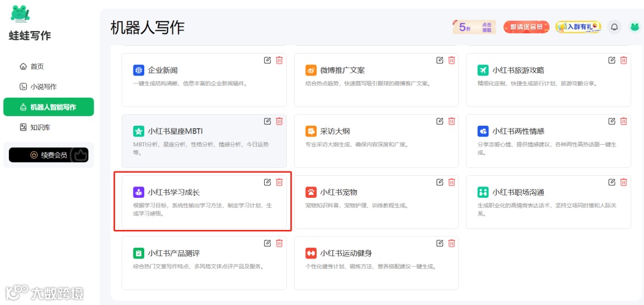Delete the 小红书两性情感 card

click(x=624, y=121)
